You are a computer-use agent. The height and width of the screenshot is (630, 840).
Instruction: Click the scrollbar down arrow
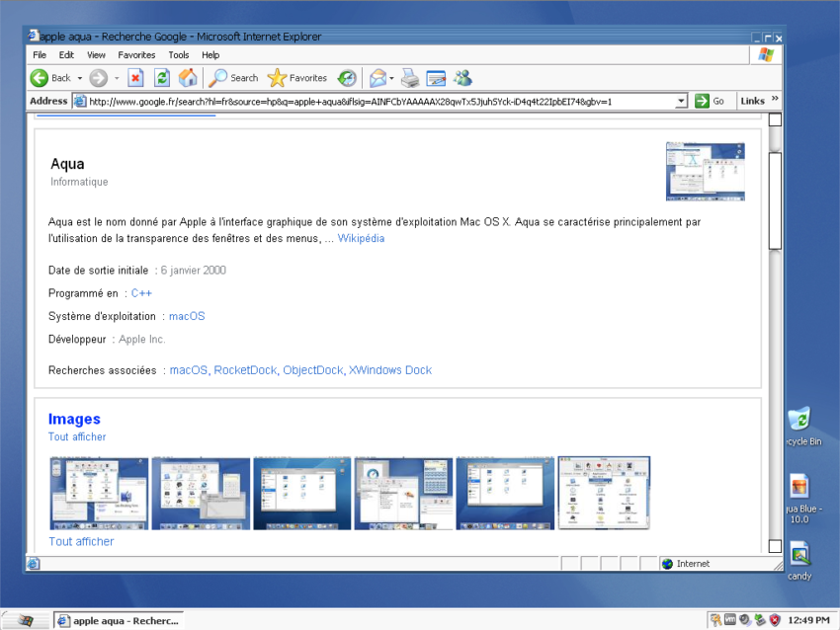(775, 546)
